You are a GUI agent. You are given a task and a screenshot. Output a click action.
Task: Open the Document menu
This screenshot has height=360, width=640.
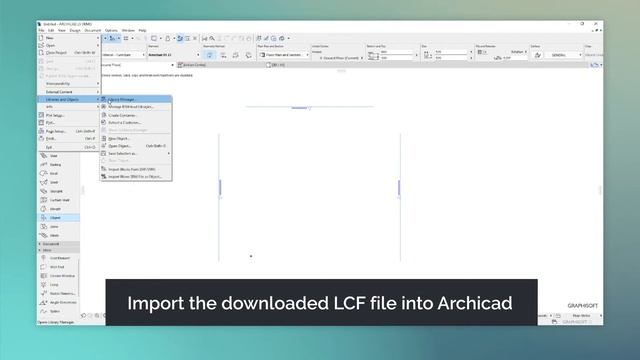tap(93, 31)
